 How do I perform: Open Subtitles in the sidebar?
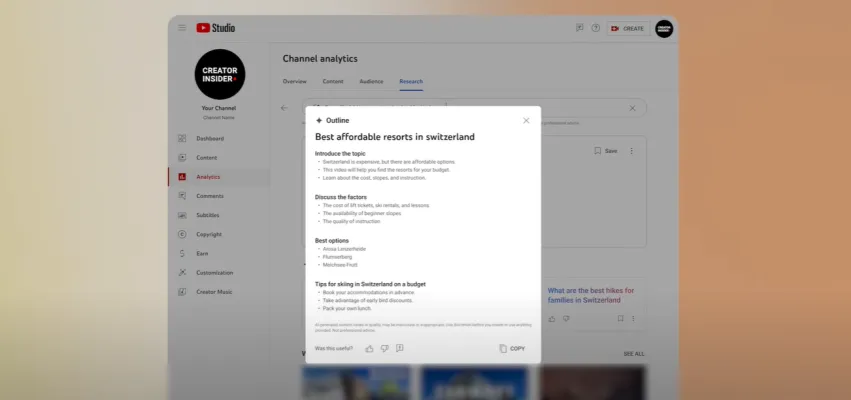pyautogui.click(x=208, y=215)
